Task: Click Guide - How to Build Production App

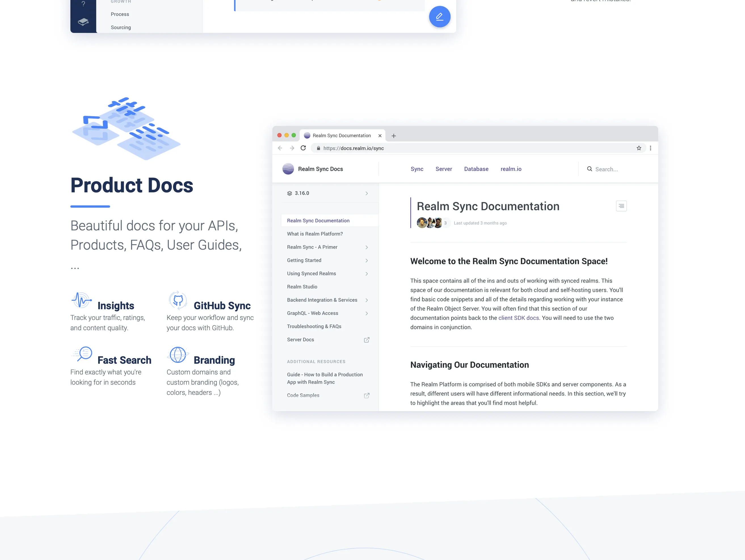Action: click(325, 378)
